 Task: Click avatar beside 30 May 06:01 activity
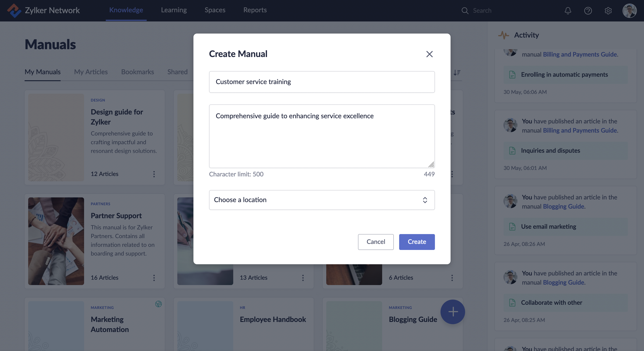[510, 125]
